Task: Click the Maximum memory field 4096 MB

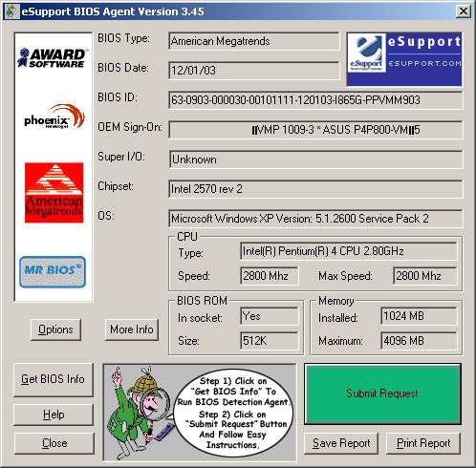Action: [x=419, y=341]
